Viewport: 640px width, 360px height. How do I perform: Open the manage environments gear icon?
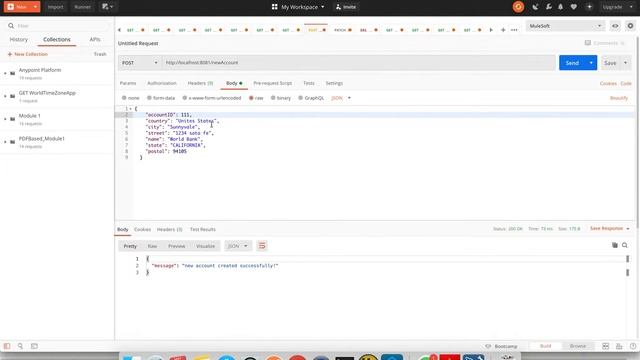tap(630, 26)
